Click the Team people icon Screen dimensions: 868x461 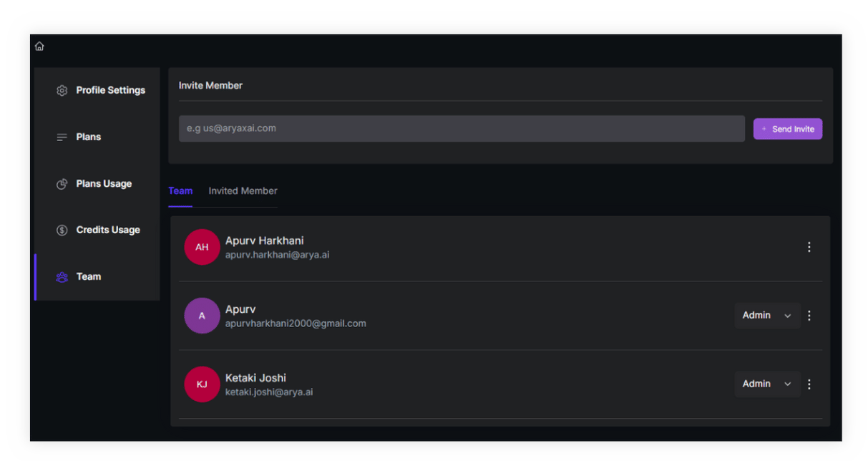62,277
